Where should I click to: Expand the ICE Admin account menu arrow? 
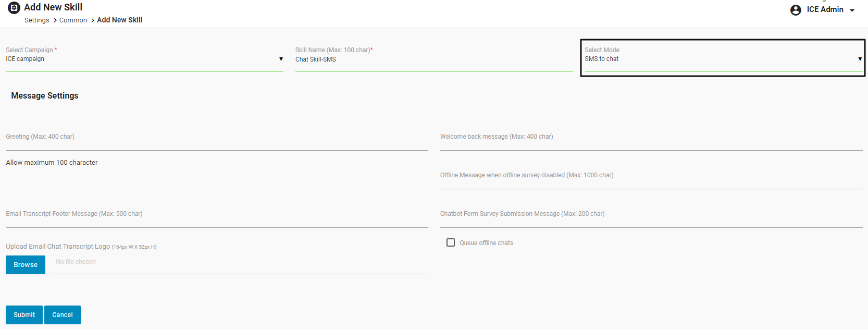852,10
